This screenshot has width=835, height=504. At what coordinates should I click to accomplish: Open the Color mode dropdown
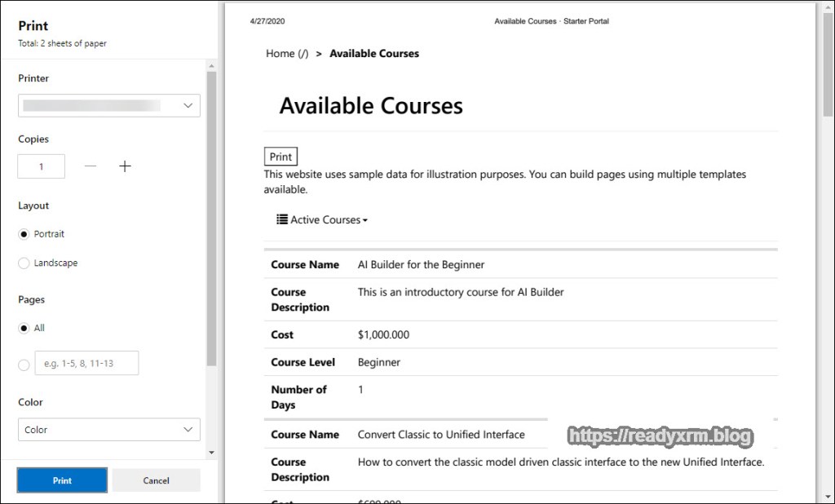point(108,429)
